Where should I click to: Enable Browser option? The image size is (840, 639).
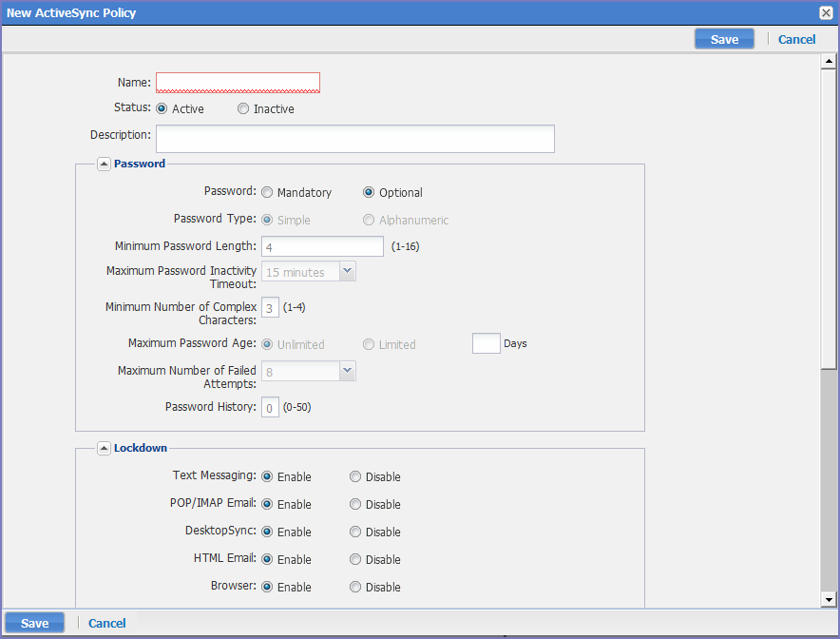[267, 587]
